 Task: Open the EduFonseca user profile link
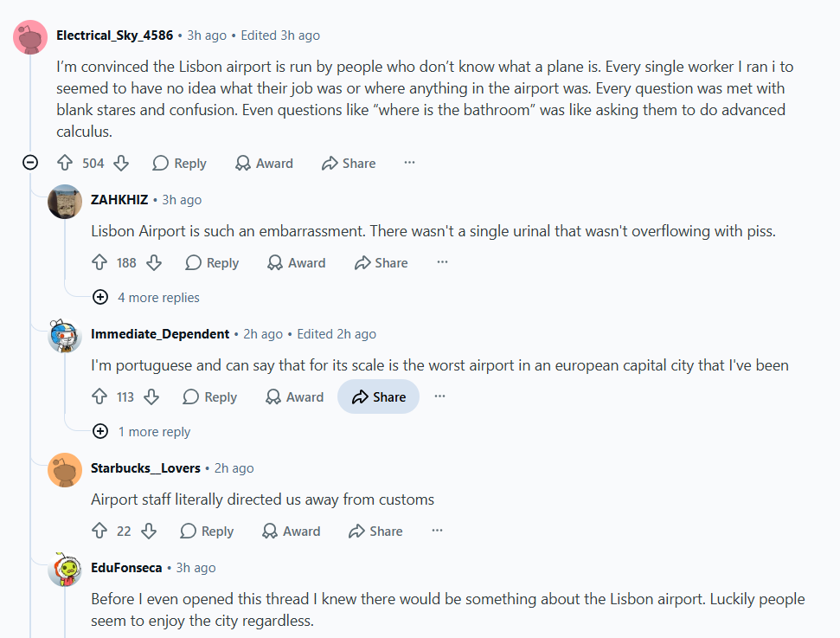pyautogui.click(x=126, y=568)
